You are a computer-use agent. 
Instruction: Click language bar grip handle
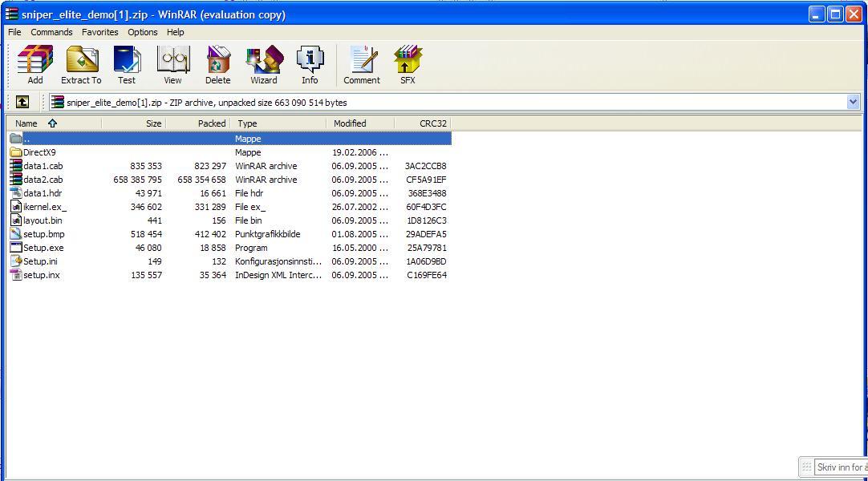(x=806, y=467)
